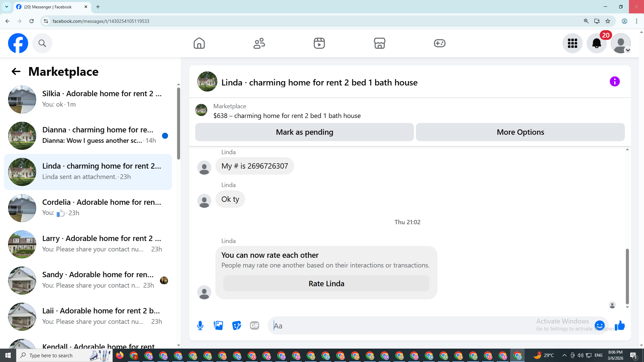Screen dimensions: 644x362
Task: Click the Rate Linda button
Action: click(x=326, y=284)
